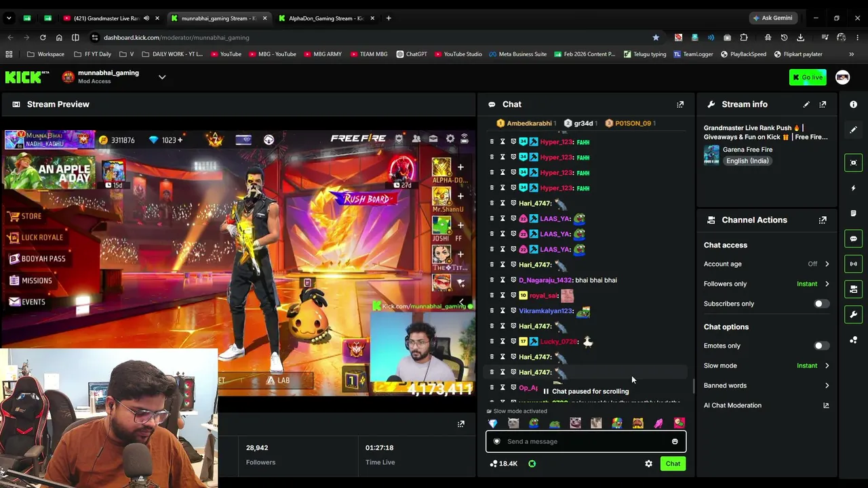The width and height of the screenshot is (868, 488).
Task: Select the diamond emote in quick emotes
Action: 493,424
